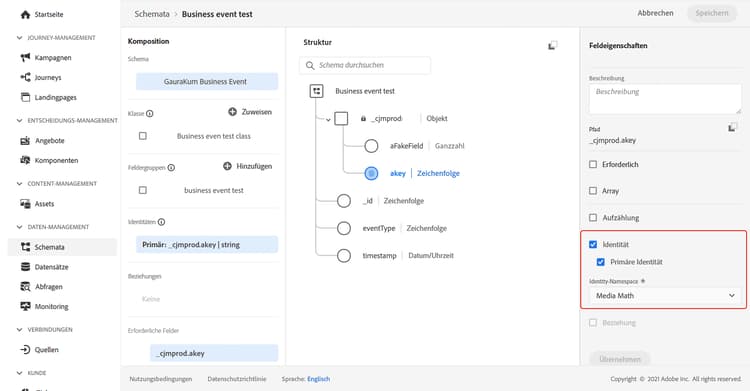Screen dimensions: 750x391
Task: Open Komponenten sidebar icon
Action: tap(25, 160)
